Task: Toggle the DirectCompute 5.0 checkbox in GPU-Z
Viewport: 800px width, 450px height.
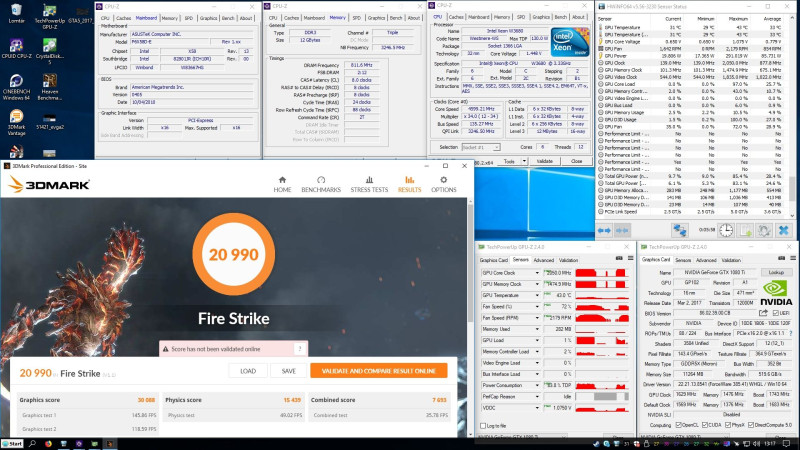Action: coord(751,424)
